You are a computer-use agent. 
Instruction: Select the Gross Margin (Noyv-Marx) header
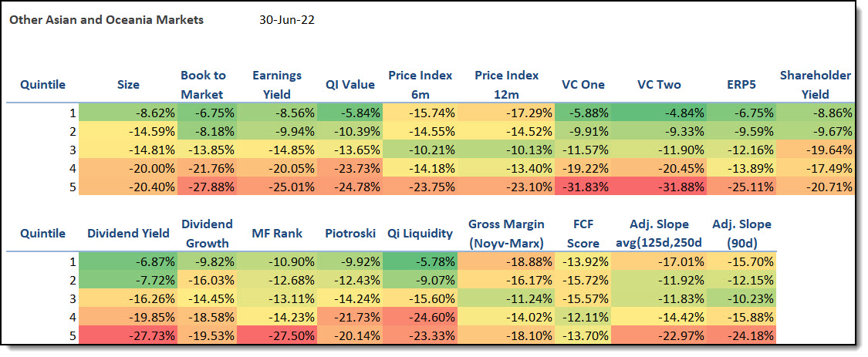pos(506,234)
